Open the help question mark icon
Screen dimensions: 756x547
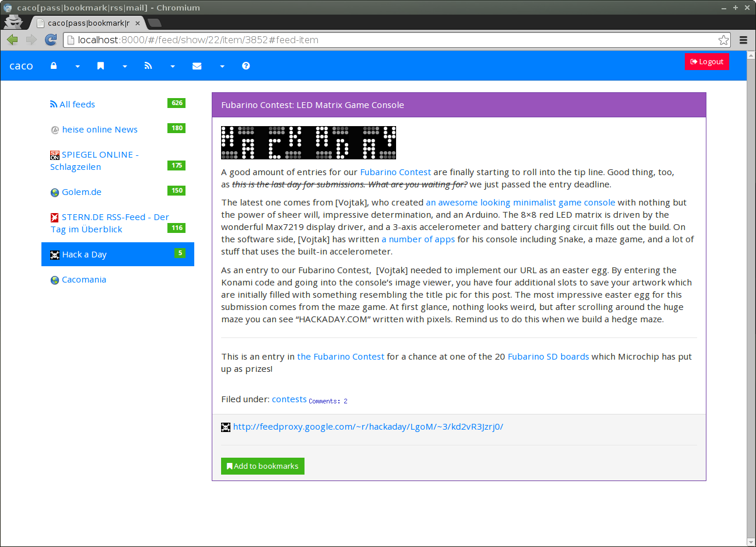coord(246,66)
